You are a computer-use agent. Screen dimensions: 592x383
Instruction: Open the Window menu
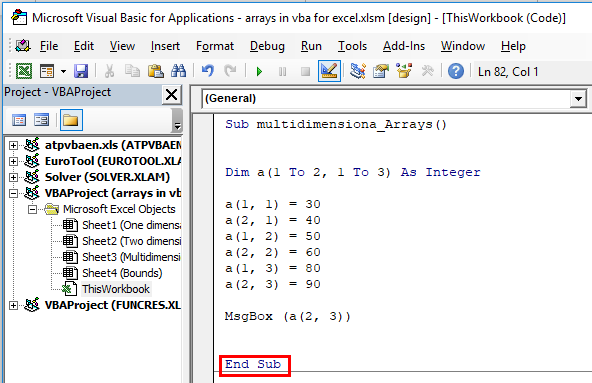(463, 46)
